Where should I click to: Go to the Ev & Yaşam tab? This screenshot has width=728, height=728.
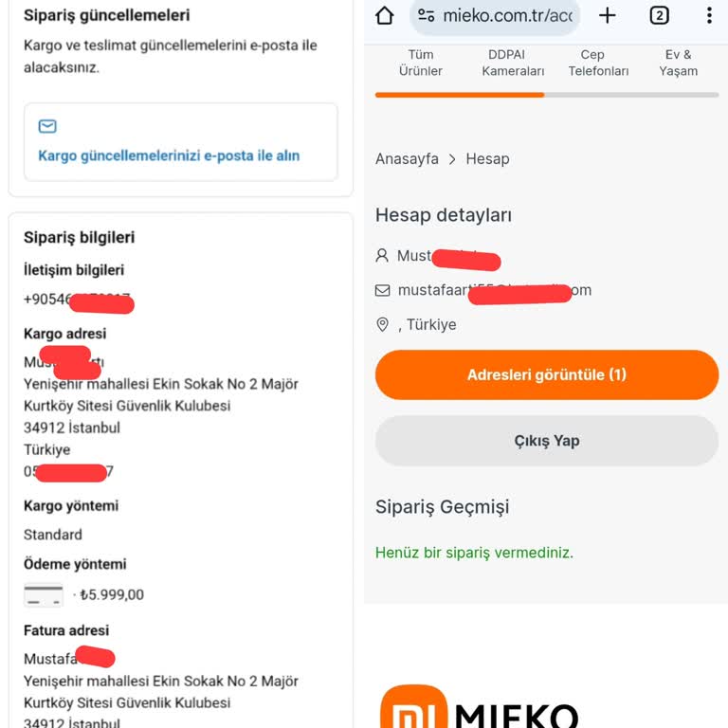tap(678, 63)
